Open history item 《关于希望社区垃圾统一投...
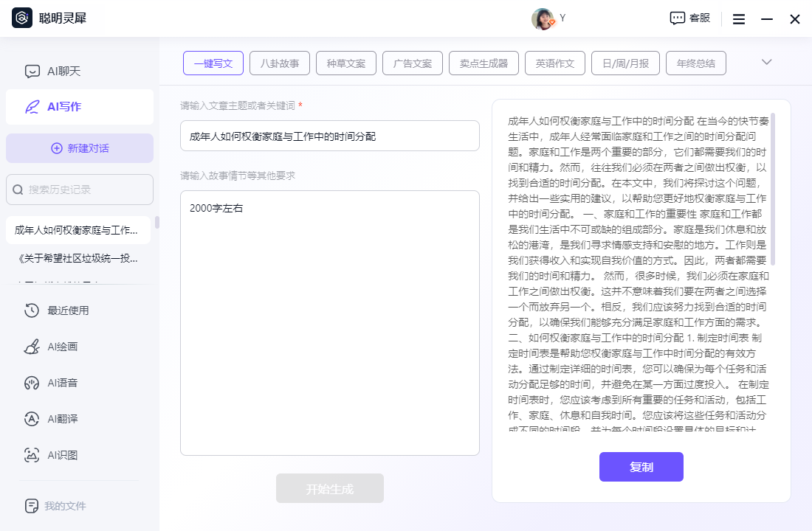 coord(78,257)
